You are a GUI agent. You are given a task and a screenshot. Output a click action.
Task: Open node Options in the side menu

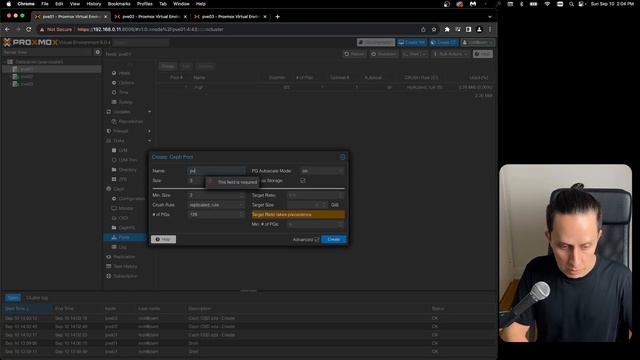point(126,82)
